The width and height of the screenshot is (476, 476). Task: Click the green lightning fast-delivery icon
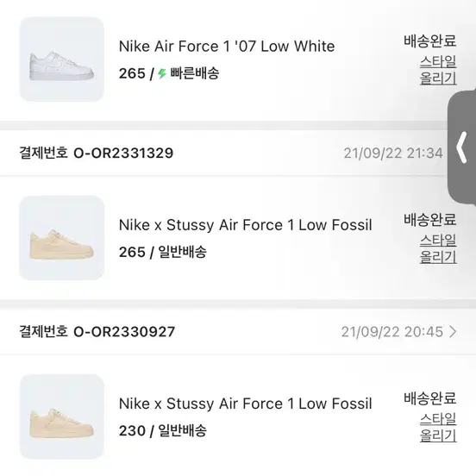[162, 73]
